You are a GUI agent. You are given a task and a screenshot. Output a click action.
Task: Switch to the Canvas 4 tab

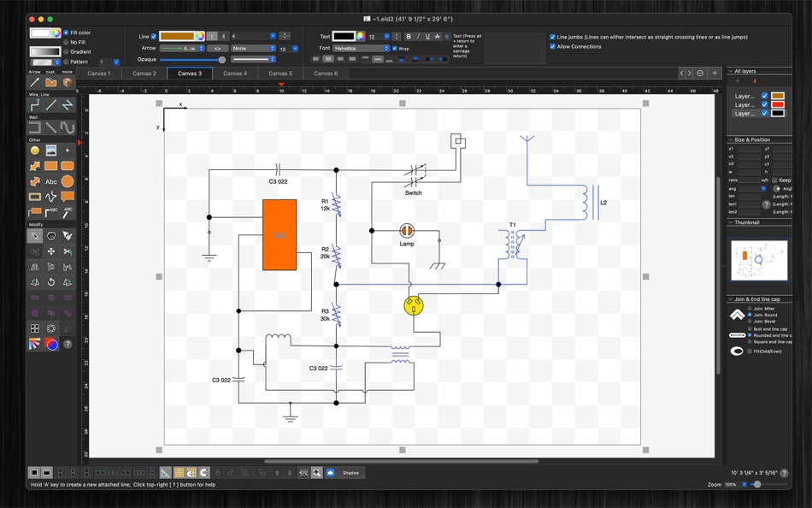[x=235, y=73]
